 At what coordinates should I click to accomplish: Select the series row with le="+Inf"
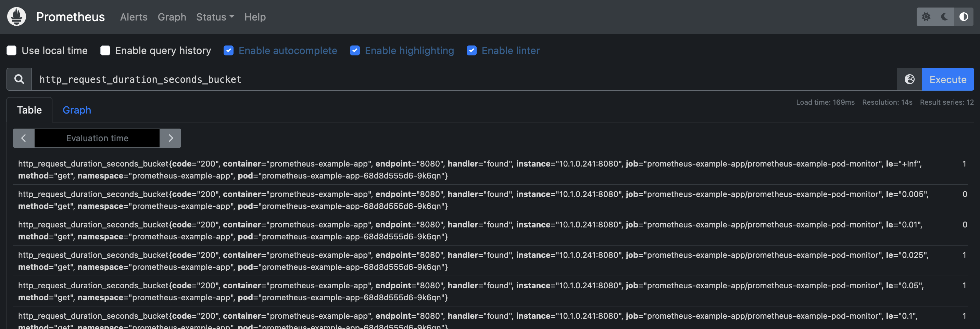click(490, 169)
